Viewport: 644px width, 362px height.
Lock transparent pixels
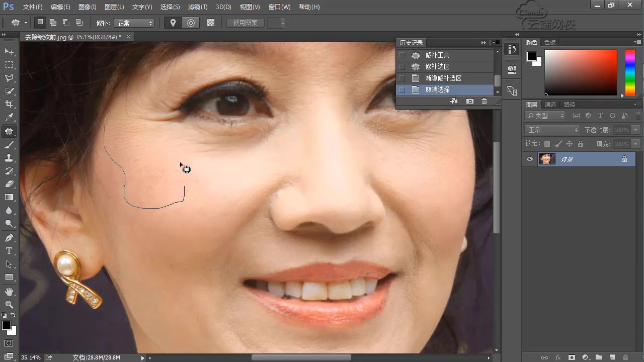click(x=547, y=144)
